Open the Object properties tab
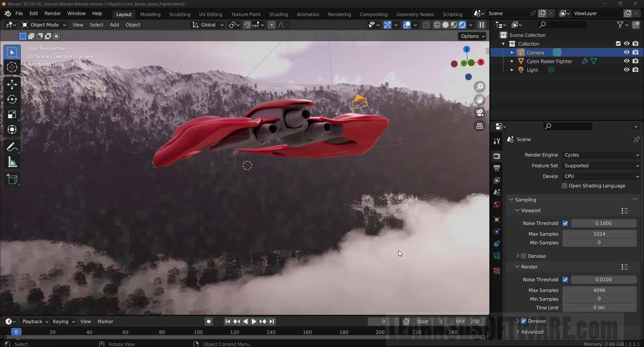644x347 pixels. (x=497, y=220)
